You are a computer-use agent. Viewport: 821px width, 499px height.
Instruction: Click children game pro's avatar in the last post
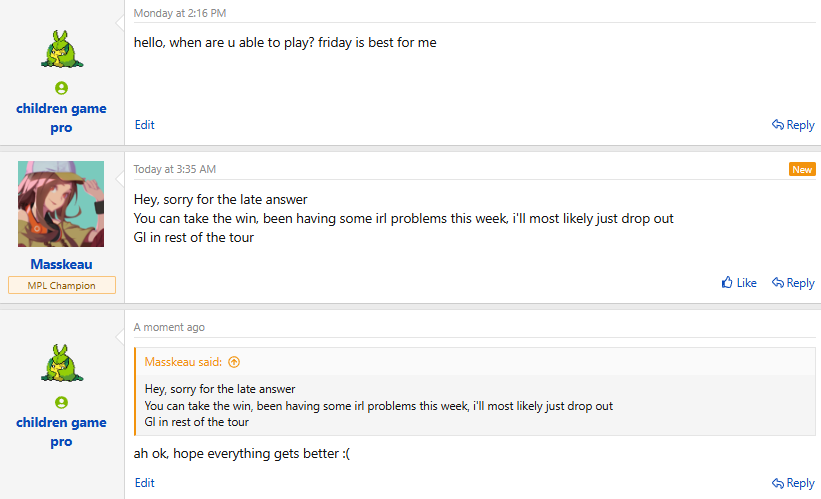pos(62,363)
